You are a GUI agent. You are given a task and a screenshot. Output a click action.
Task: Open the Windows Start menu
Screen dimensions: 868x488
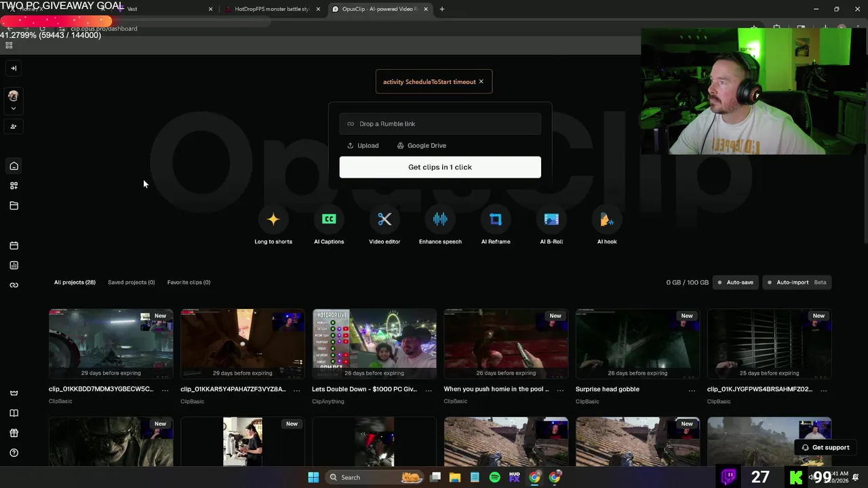313,477
